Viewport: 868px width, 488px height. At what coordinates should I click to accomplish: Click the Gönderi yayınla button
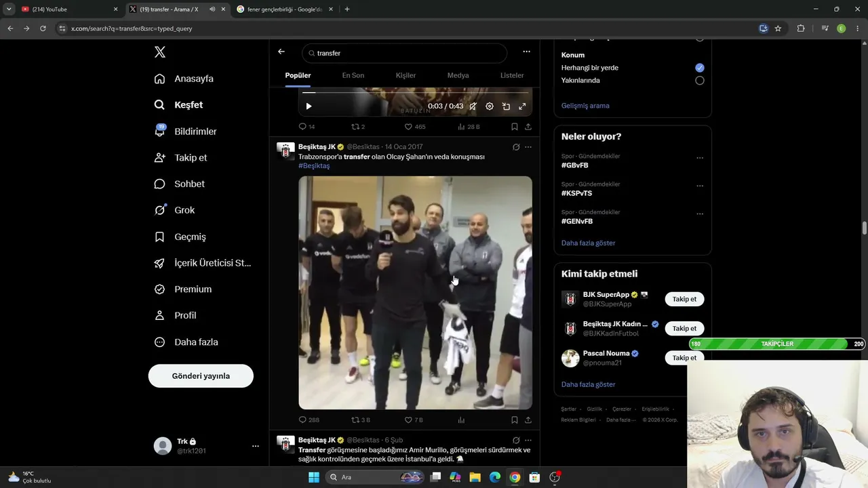point(201,375)
